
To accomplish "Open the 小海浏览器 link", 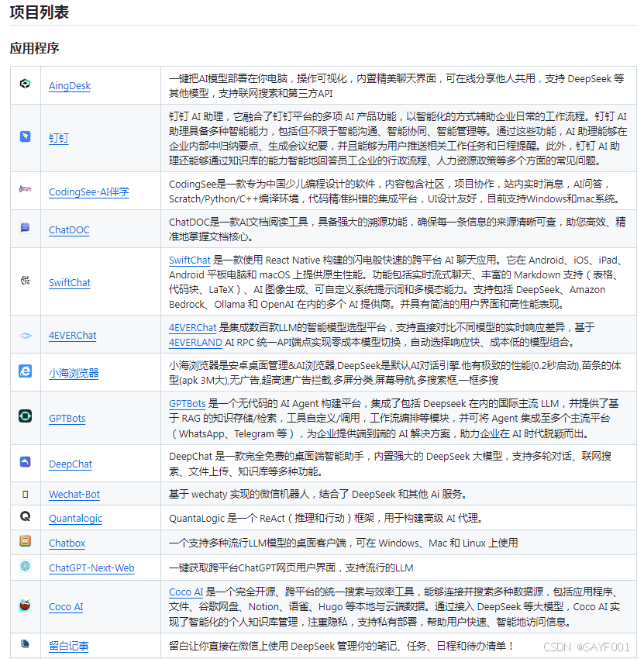I will pyautogui.click(x=74, y=373).
